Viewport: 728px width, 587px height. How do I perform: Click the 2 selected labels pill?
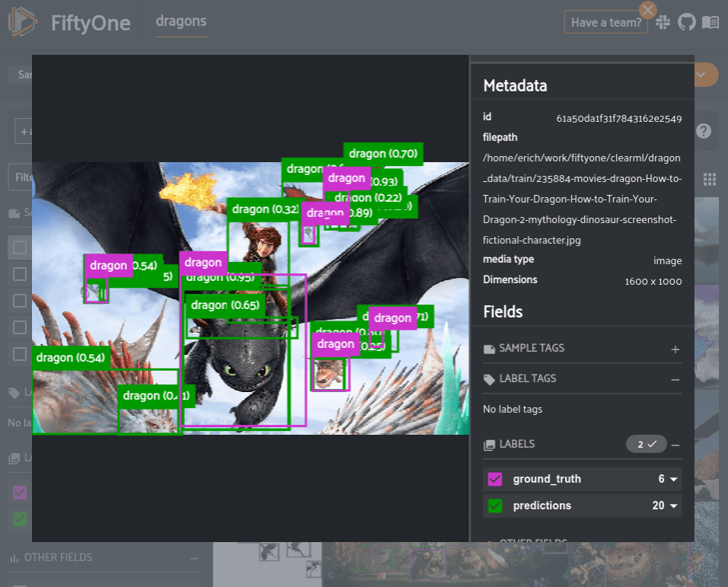tap(647, 444)
